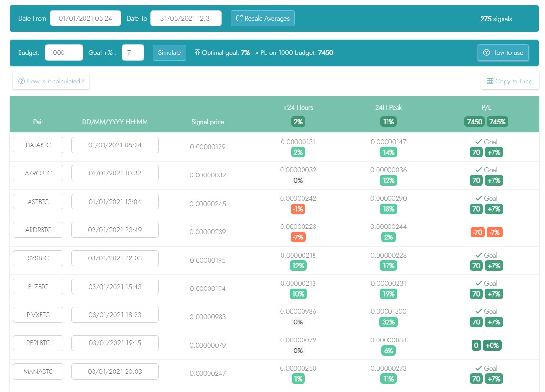545x392 pixels.
Task: Click the 03/01/2021 19:15 date box
Action: click(x=115, y=343)
